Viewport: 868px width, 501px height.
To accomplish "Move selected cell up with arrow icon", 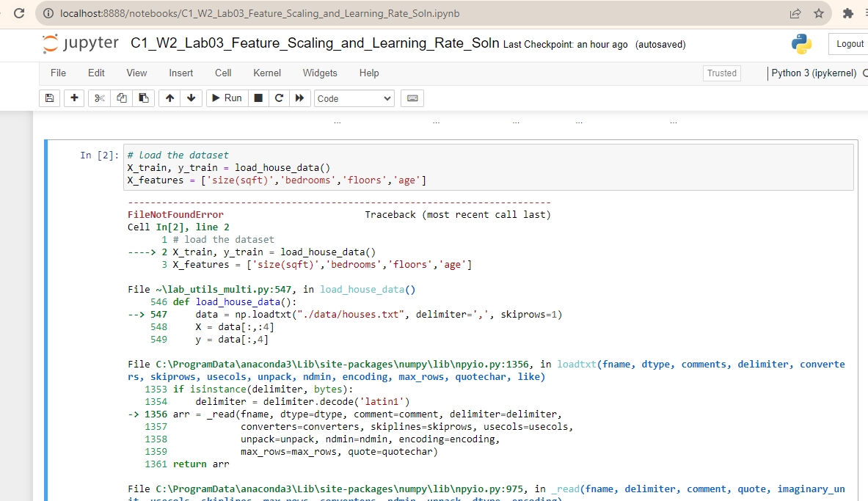I will point(169,98).
